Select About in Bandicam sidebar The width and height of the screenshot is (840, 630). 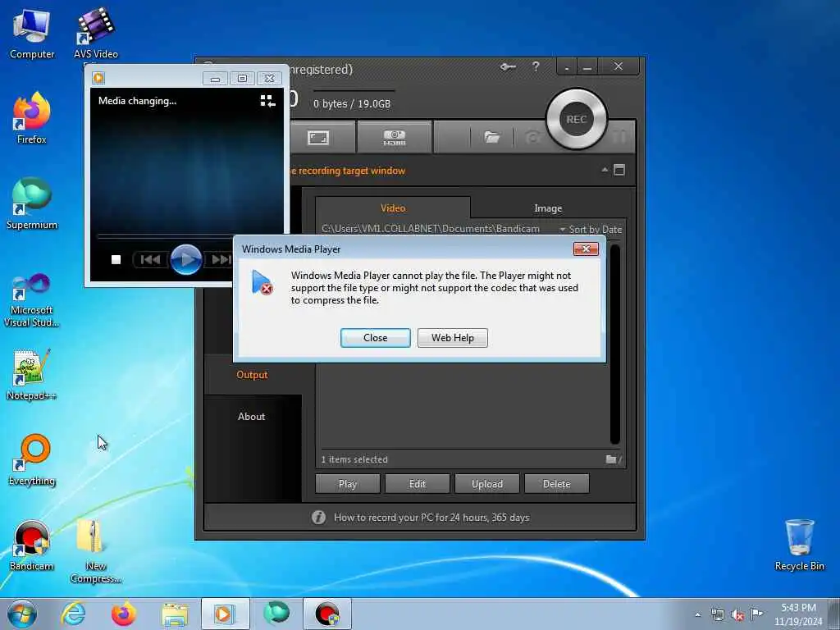point(251,416)
